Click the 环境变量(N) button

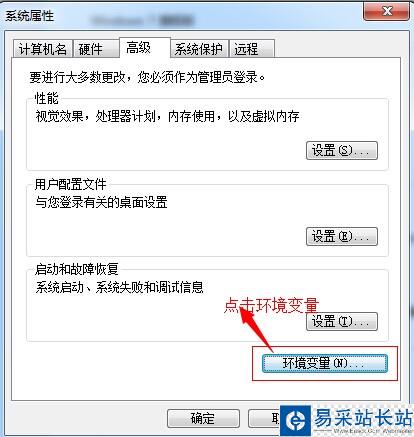[325, 363]
